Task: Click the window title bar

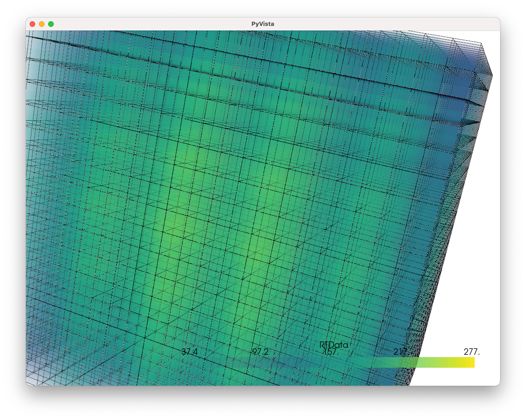Action: coord(185,24)
